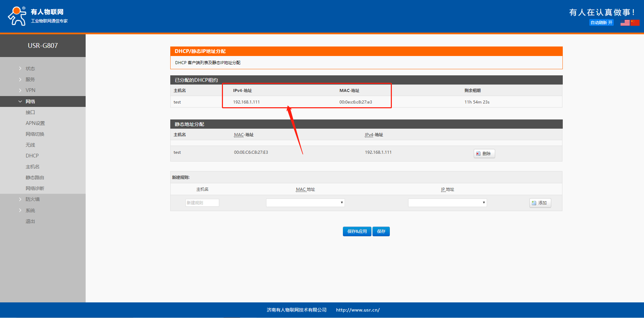Switch language using the US flag icon
644x318 pixels.
(x=625, y=22)
